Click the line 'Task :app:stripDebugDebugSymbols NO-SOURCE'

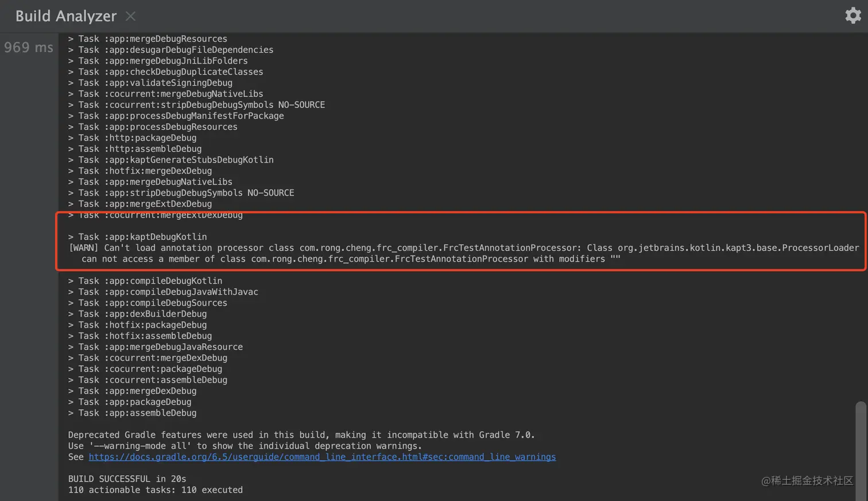181,193
